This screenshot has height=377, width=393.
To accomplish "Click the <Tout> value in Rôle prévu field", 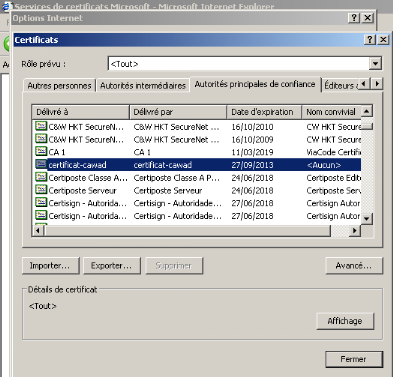I will tap(124, 64).
